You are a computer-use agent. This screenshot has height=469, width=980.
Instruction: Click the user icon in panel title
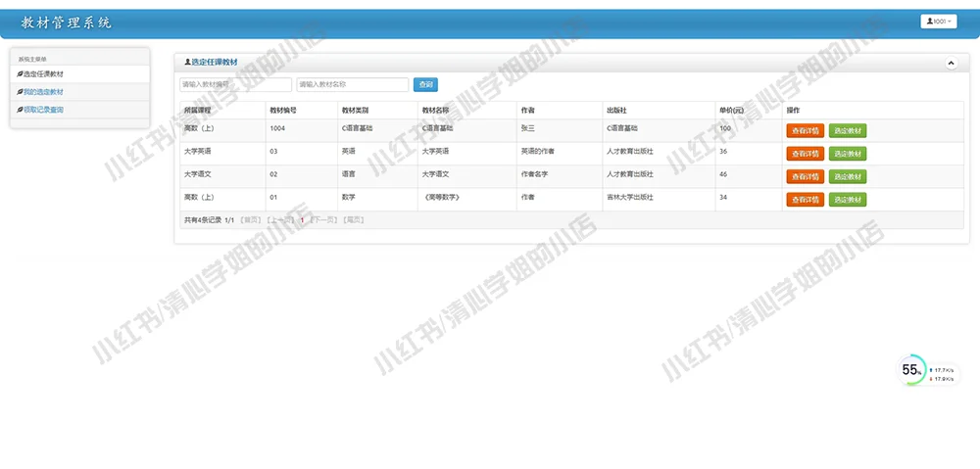coord(187,62)
